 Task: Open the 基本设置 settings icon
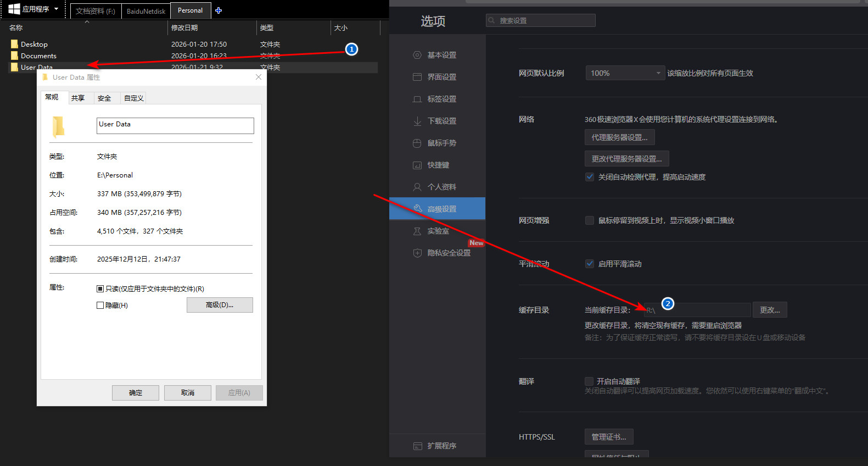417,55
